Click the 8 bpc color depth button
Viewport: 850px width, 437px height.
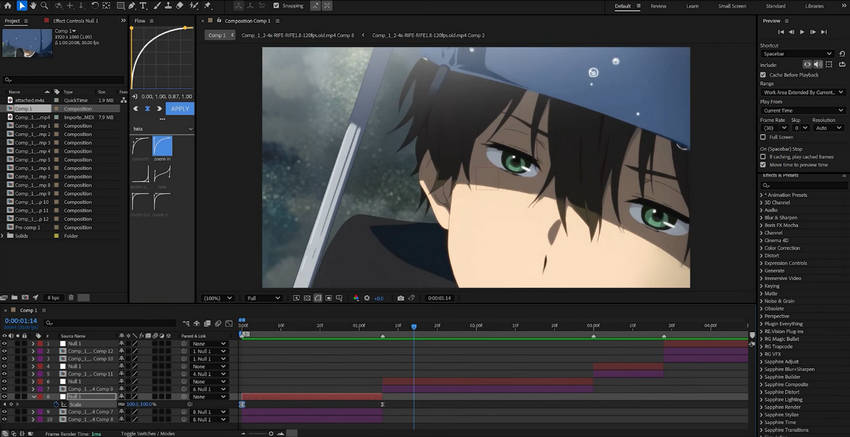click(x=53, y=298)
